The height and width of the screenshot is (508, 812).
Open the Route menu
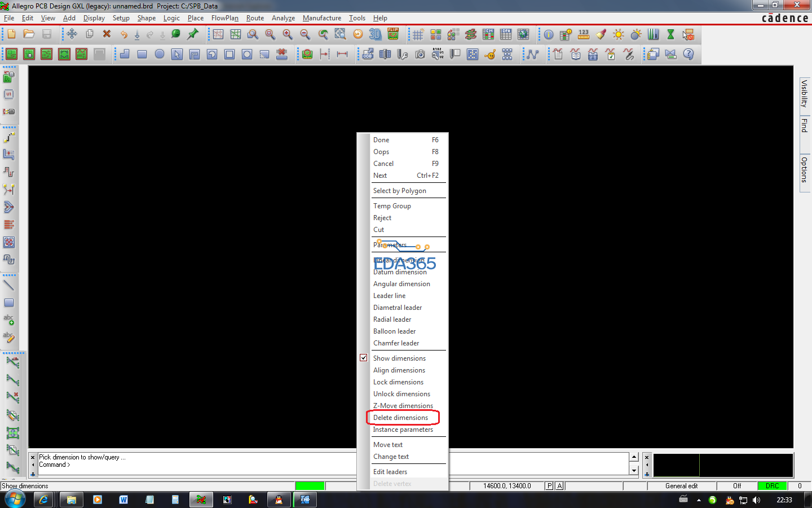255,18
